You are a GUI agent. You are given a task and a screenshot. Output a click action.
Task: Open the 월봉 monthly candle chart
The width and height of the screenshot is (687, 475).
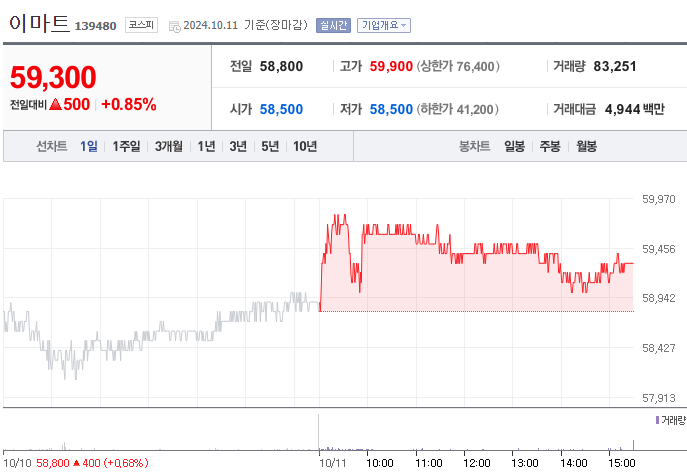[x=586, y=146]
